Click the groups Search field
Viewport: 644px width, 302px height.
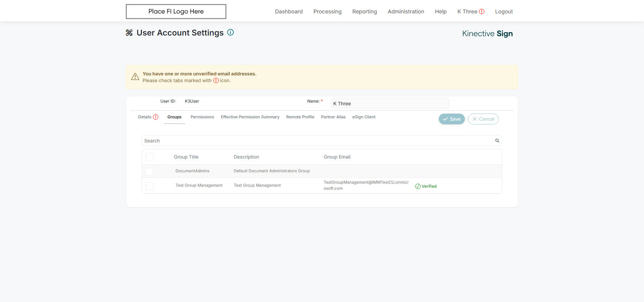(x=319, y=141)
